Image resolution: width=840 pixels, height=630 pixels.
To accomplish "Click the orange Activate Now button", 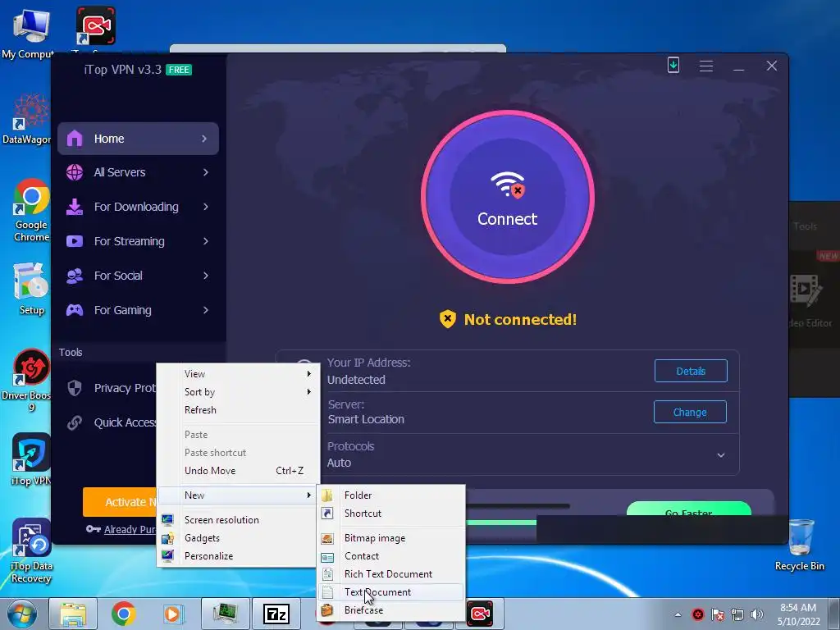I will (120, 502).
